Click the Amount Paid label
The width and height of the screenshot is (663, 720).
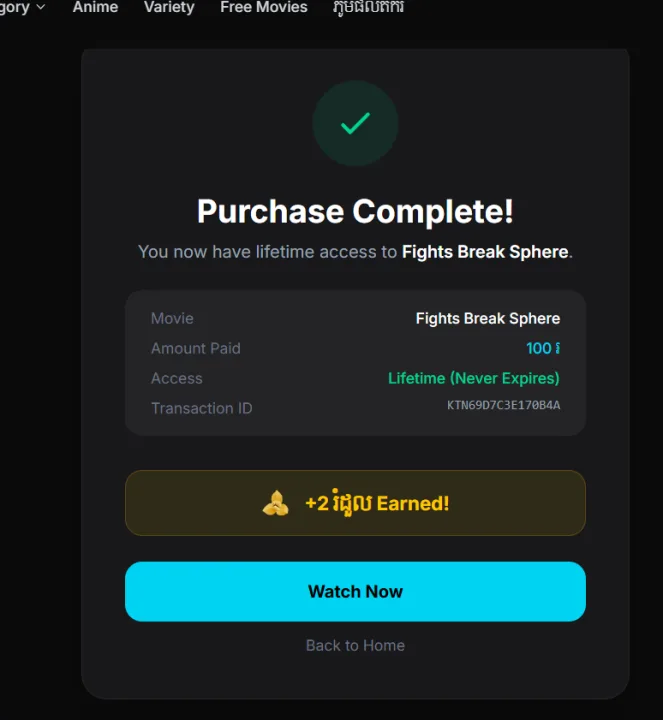pyautogui.click(x=196, y=348)
